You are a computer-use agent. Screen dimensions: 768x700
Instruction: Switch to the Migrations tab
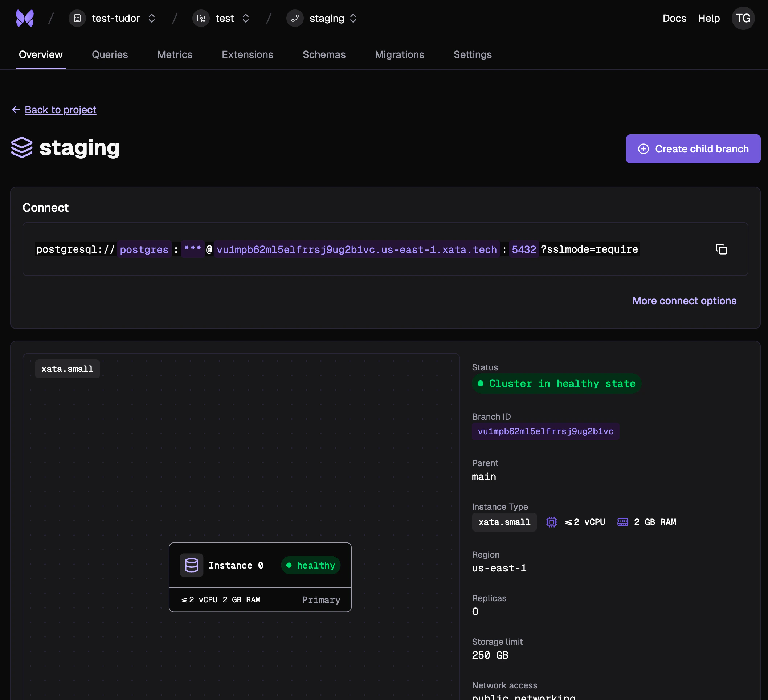tap(400, 54)
